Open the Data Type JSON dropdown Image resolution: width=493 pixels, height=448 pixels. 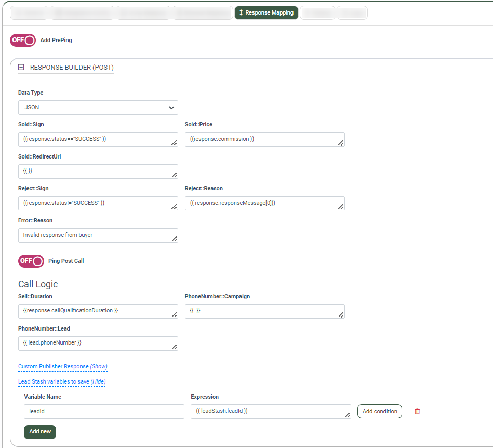[98, 108]
